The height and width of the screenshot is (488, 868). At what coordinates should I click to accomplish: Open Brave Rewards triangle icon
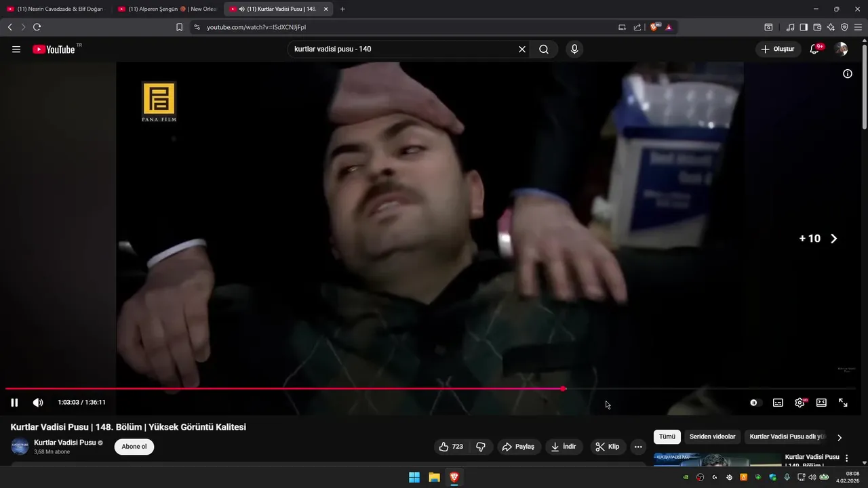point(669,27)
